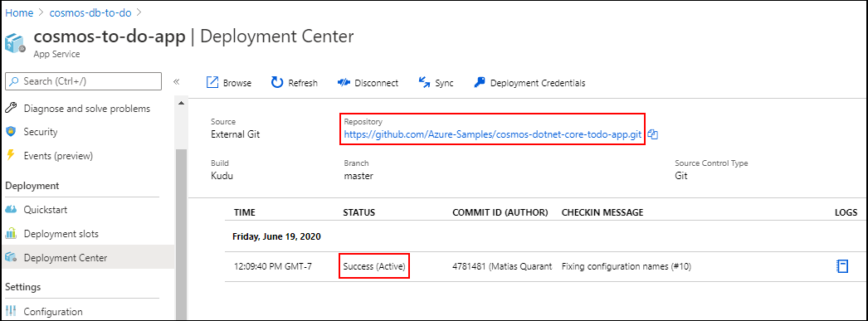
Task: Click the Kudu build value
Action: click(222, 176)
